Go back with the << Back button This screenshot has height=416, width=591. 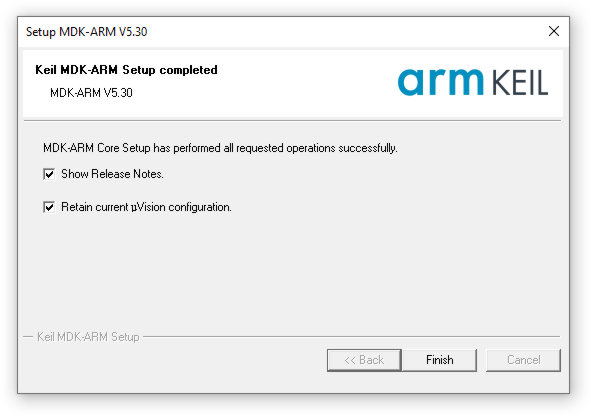(x=364, y=360)
